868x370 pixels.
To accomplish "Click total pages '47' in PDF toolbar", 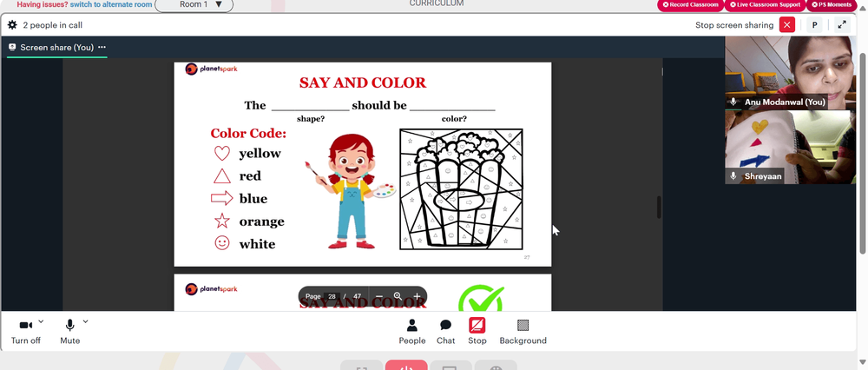I will click(357, 296).
